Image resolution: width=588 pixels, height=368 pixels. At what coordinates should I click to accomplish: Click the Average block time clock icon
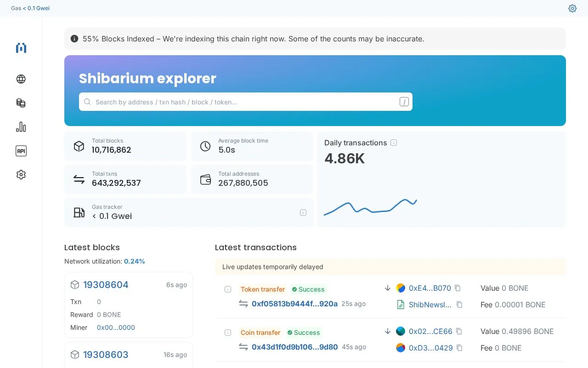(205, 146)
